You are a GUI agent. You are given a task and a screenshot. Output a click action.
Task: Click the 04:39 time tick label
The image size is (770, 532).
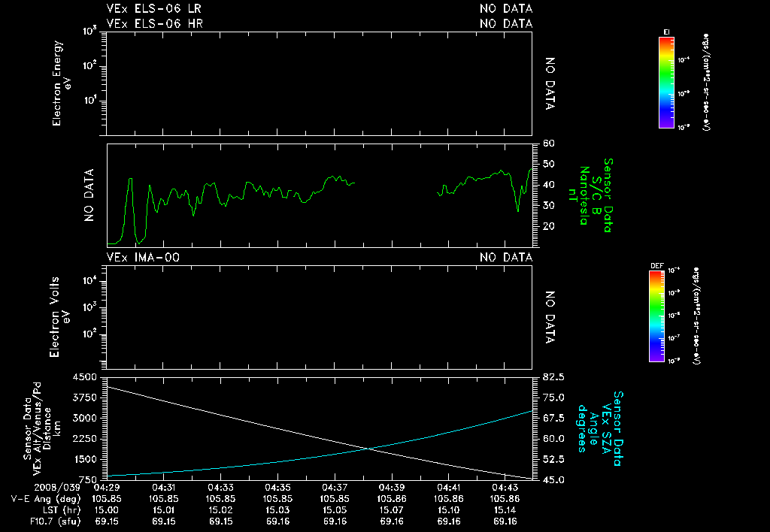coord(391,488)
